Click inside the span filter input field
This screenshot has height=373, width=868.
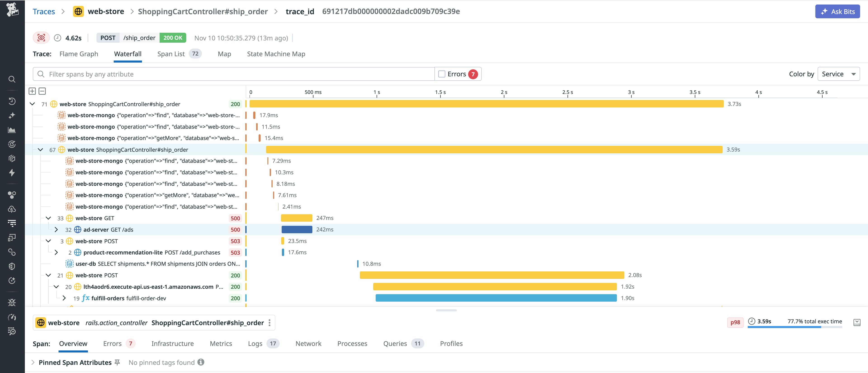coord(202,74)
